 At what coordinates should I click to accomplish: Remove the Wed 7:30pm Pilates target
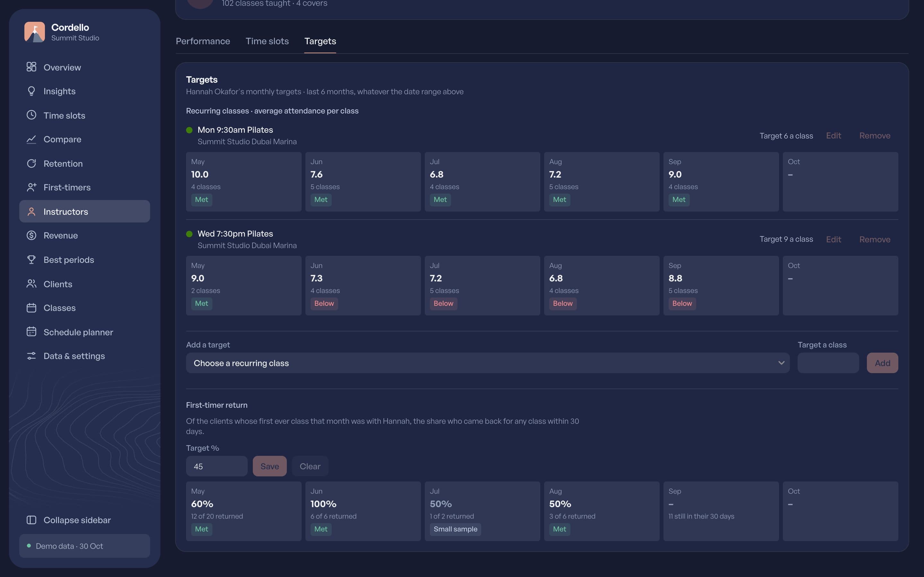click(875, 240)
